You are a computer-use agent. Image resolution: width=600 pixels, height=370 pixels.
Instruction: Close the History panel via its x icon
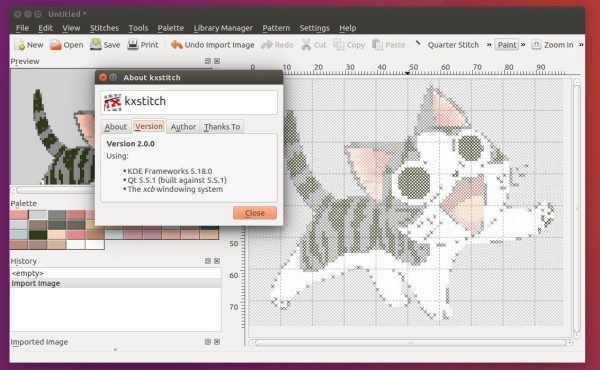(217, 261)
